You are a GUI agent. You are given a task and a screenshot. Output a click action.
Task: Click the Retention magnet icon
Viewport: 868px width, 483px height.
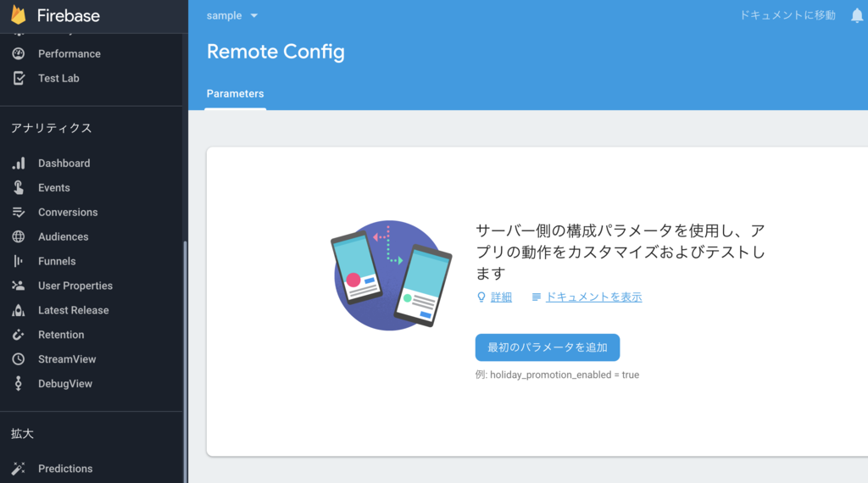pos(19,334)
